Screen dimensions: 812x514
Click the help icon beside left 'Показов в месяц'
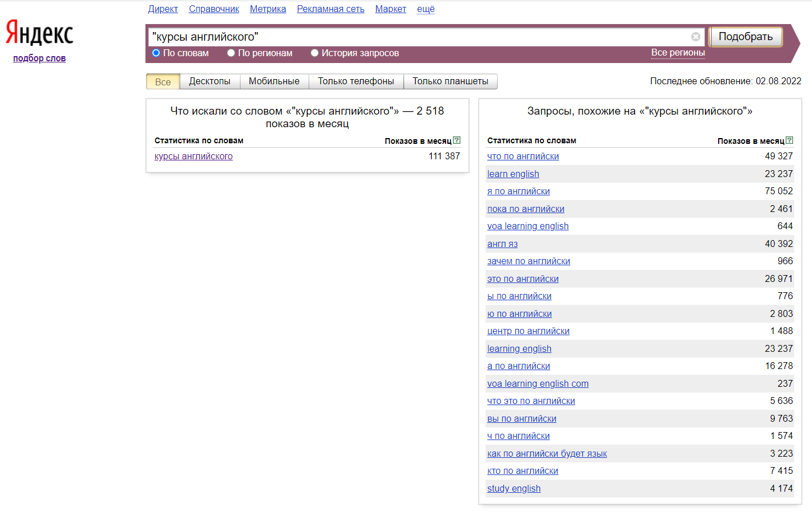[x=456, y=140]
